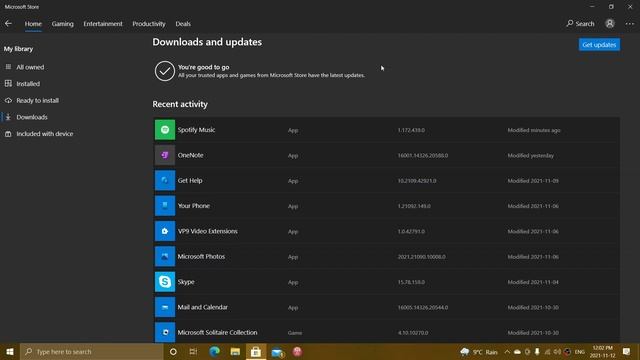Click the Modified yesterday text
This screenshot has height=360, width=640.
pyautogui.click(x=531, y=156)
